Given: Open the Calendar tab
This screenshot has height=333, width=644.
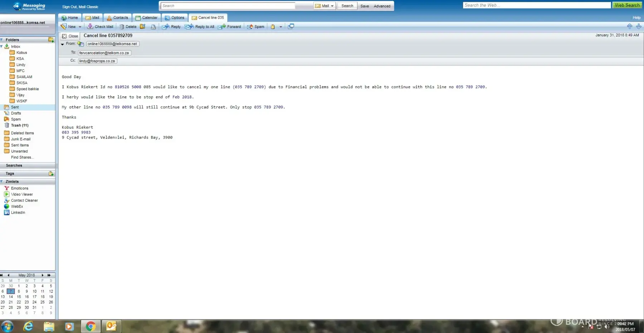Looking at the screenshot, I should click(x=146, y=18).
